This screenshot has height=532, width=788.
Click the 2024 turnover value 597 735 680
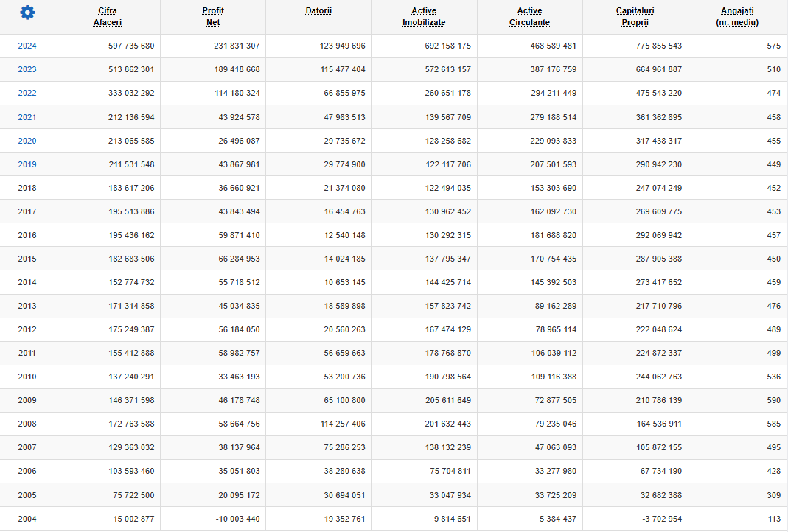[x=131, y=46]
